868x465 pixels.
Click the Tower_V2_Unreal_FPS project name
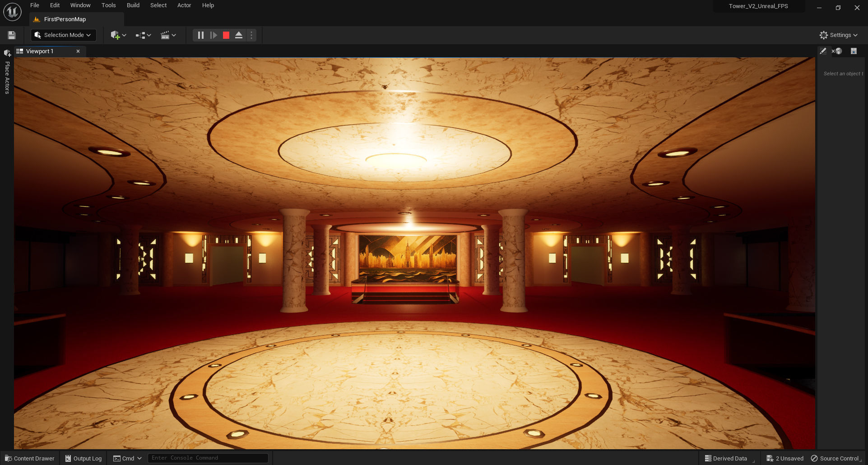758,6
